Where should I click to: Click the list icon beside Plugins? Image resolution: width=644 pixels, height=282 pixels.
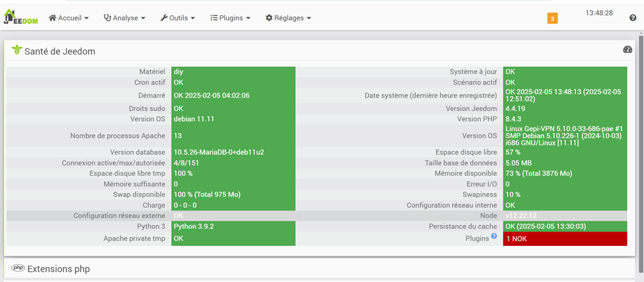point(213,18)
